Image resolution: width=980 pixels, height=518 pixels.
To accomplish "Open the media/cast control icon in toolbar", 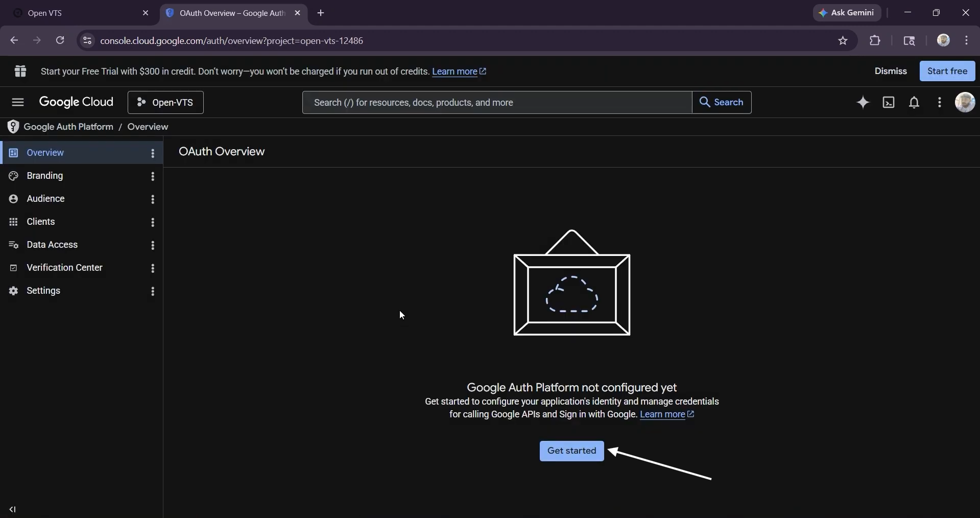I will [910, 41].
